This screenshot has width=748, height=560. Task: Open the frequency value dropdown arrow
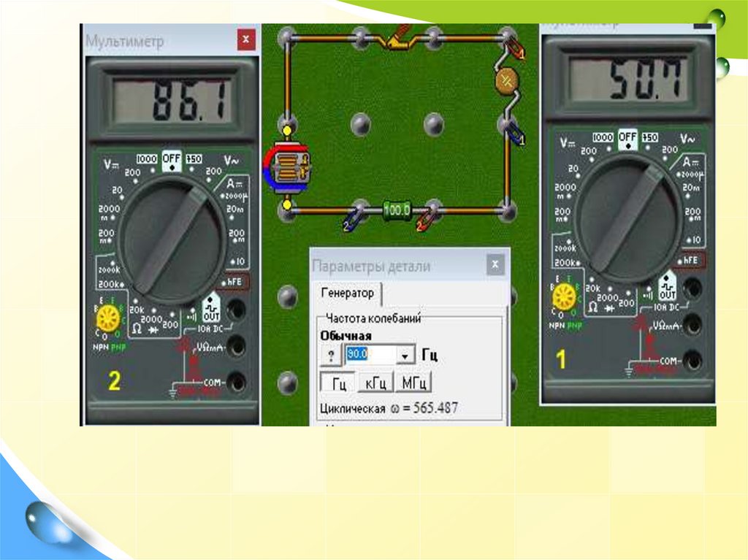coord(405,356)
